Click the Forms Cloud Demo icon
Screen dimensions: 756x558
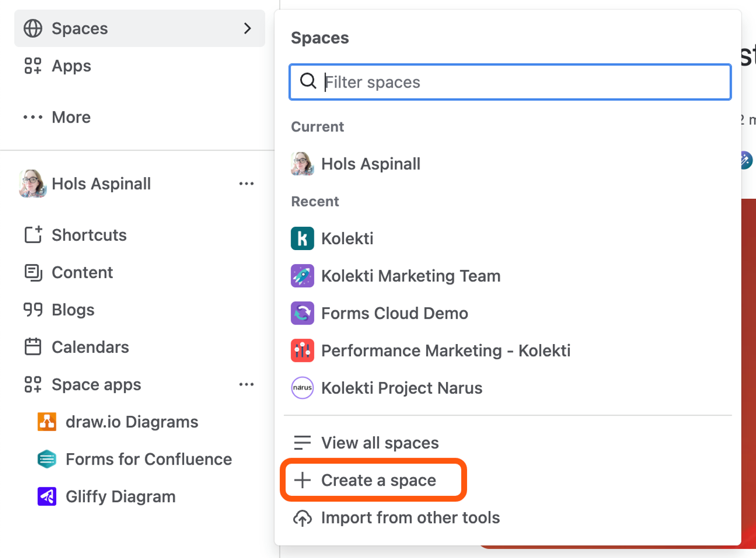point(302,313)
